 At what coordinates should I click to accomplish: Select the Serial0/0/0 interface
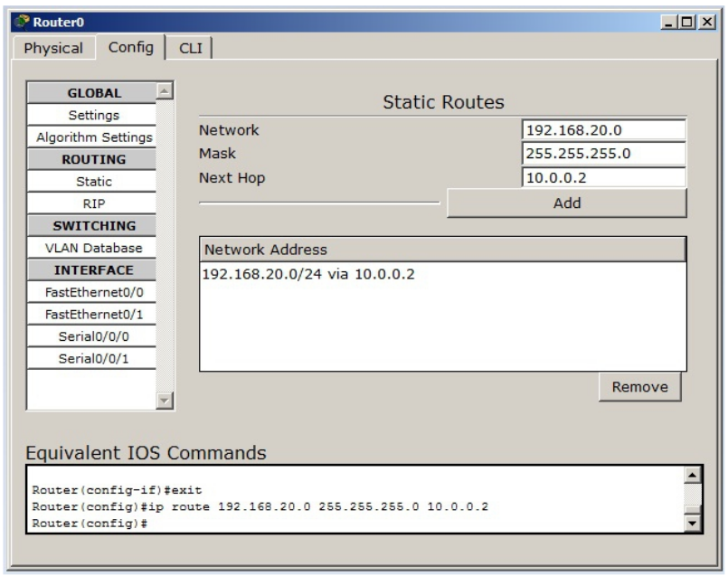pyautogui.click(x=93, y=335)
